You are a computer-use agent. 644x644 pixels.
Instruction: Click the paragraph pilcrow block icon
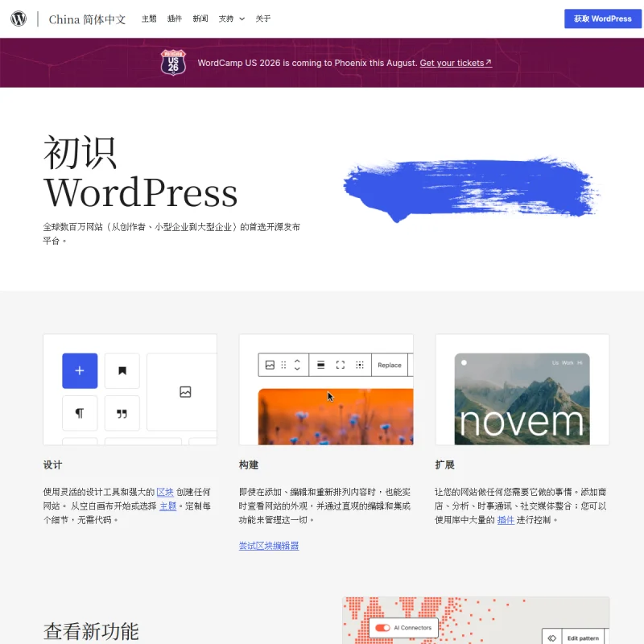pos(80,413)
